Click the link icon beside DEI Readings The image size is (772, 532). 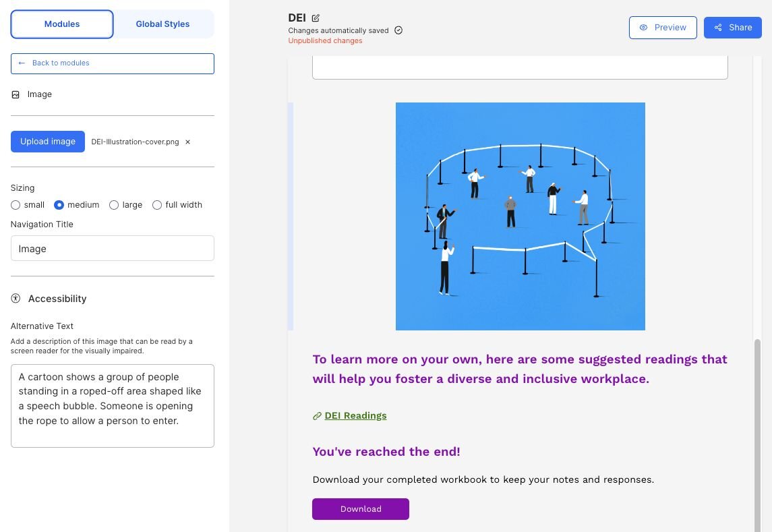click(x=317, y=416)
